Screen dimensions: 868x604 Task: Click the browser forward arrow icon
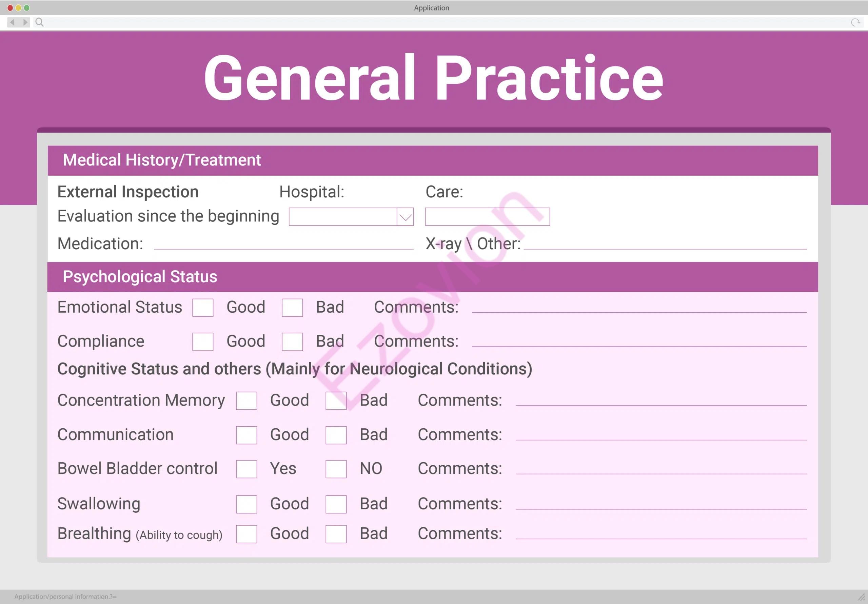pyautogui.click(x=25, y=22)
